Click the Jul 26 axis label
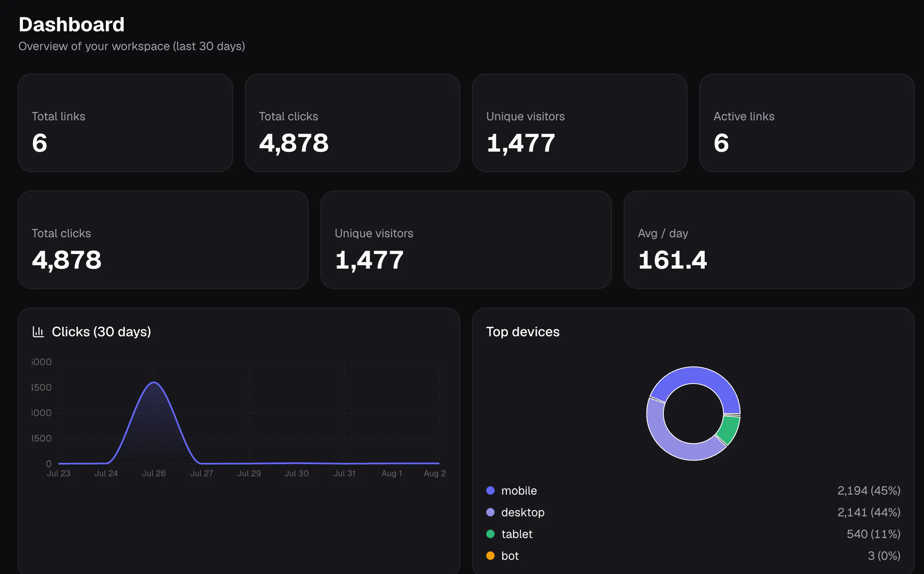The image size is (924, 574). pos(154,473)
